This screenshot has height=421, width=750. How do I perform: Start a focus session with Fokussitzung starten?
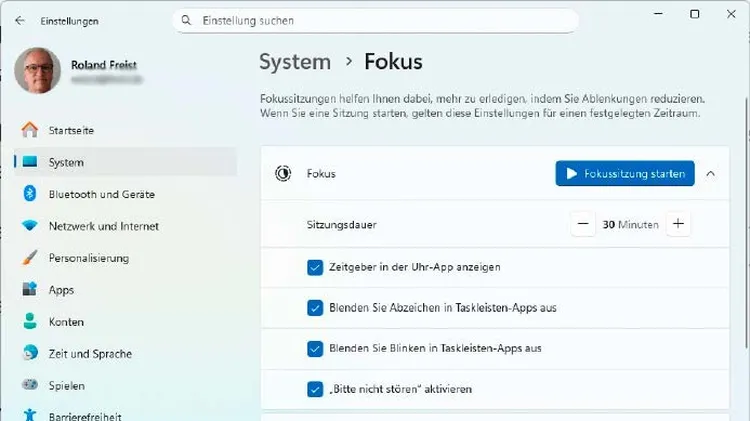625,173
